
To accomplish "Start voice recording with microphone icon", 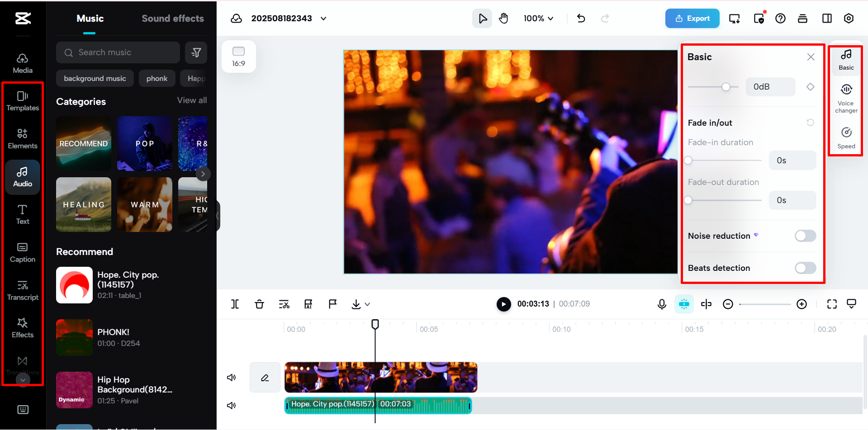I will click(x=662, y=304).
